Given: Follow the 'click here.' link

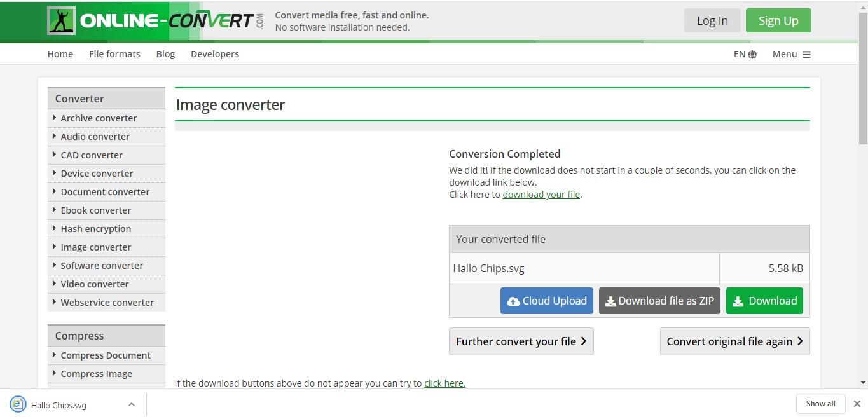Looking at the screenshot, I should click(444, 383).
